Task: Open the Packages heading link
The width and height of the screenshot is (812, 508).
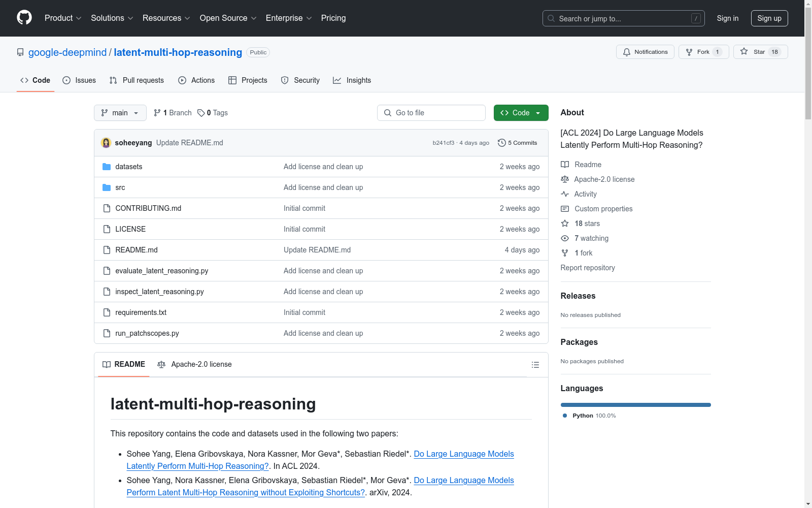Action: (579, 342)
